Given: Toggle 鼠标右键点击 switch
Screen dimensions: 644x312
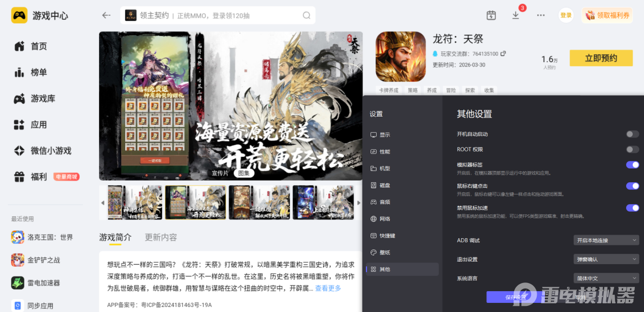Looking at the screenshot, I should coord(632,186).
